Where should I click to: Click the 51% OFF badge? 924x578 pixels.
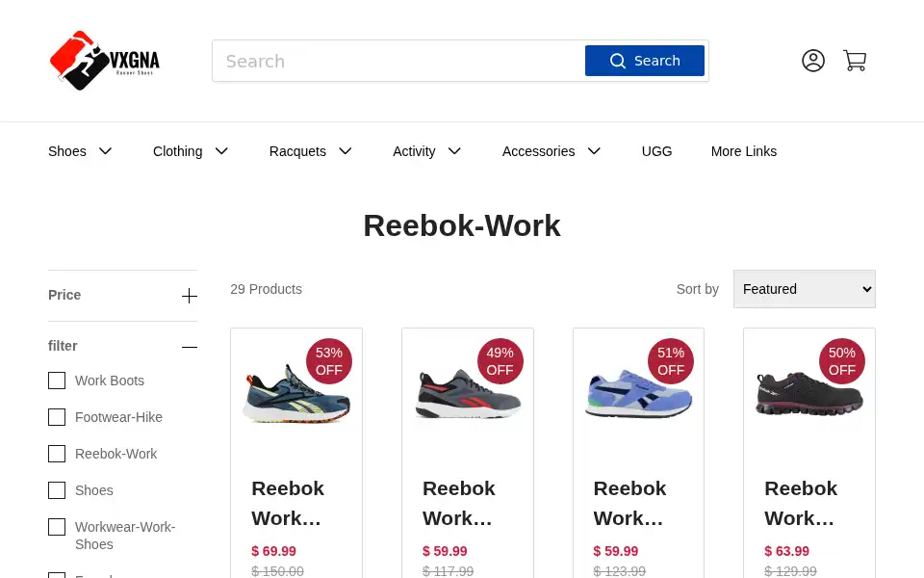(671, 361)
